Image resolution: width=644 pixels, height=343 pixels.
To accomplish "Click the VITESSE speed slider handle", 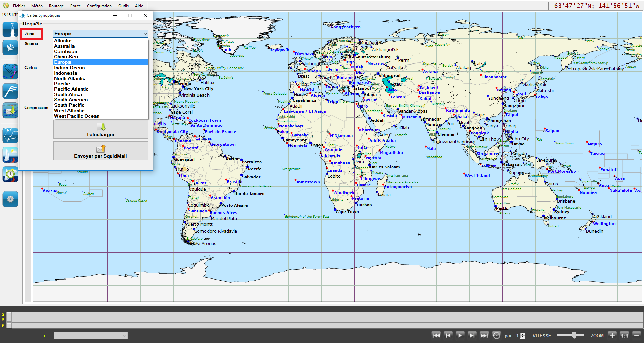I will click(574, 335).
